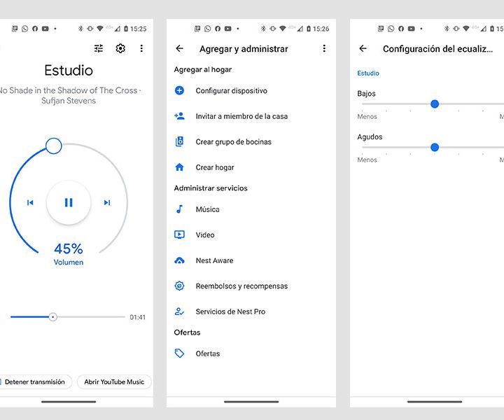Click the 45% volume readout
Image resolution: width=504 pixels, height=420 pixels.
tap(69, 248)
